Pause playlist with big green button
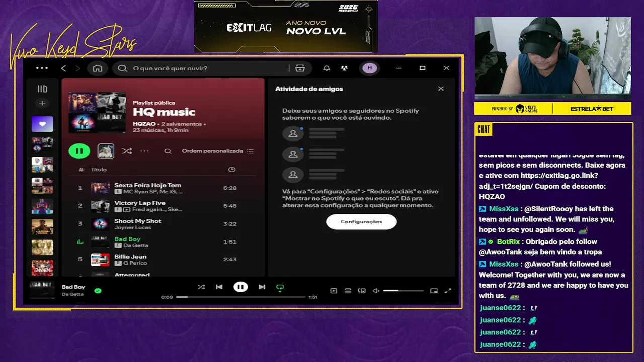Viewport: 644px width, 362px height. pos(79,151)
